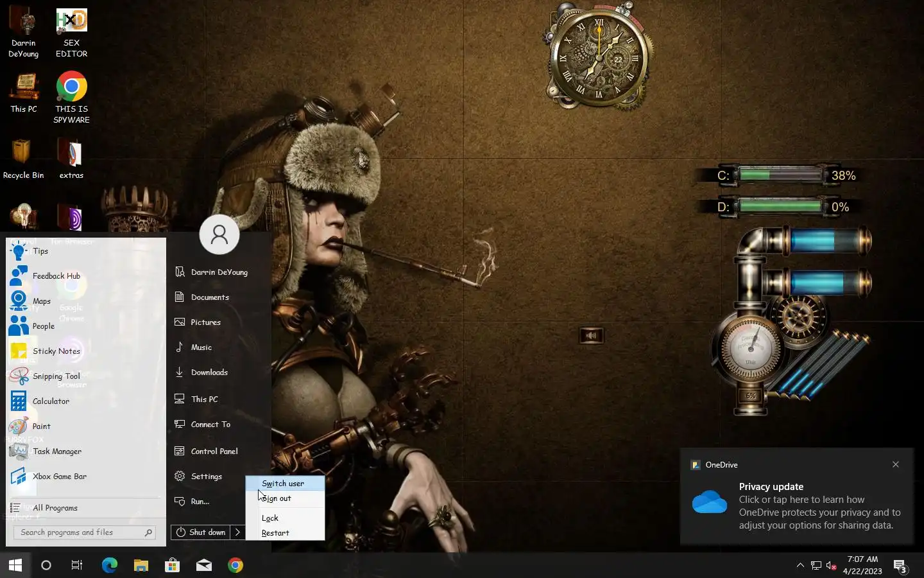This screenshot has width=924, height=578.
Task: Expand All Programs list
Action: (85, 508)
